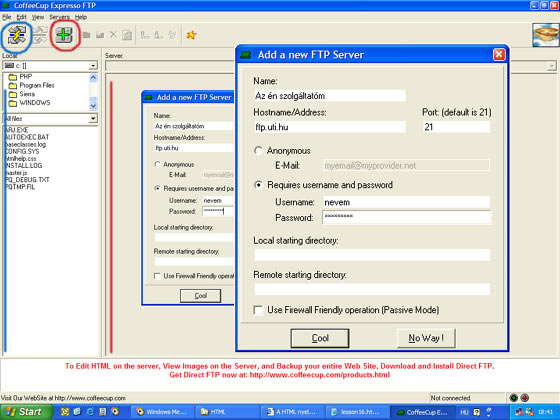
Task: Click the HU language indicator in taskbar
Action: 464,412
